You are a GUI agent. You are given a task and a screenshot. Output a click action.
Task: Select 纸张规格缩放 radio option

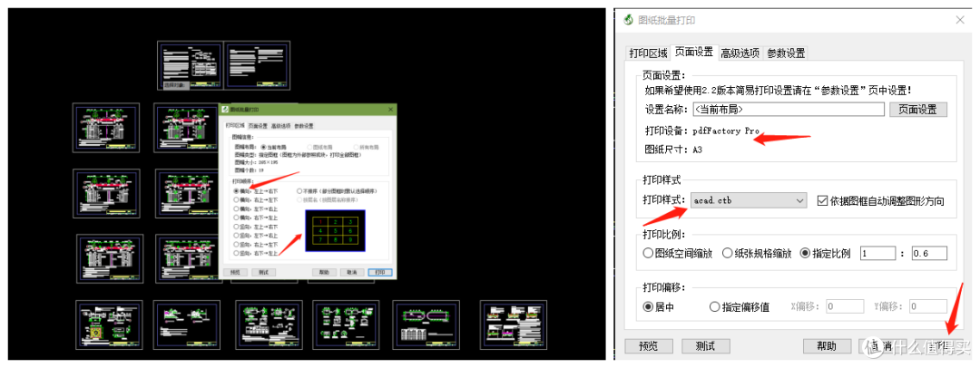(728, 253)
